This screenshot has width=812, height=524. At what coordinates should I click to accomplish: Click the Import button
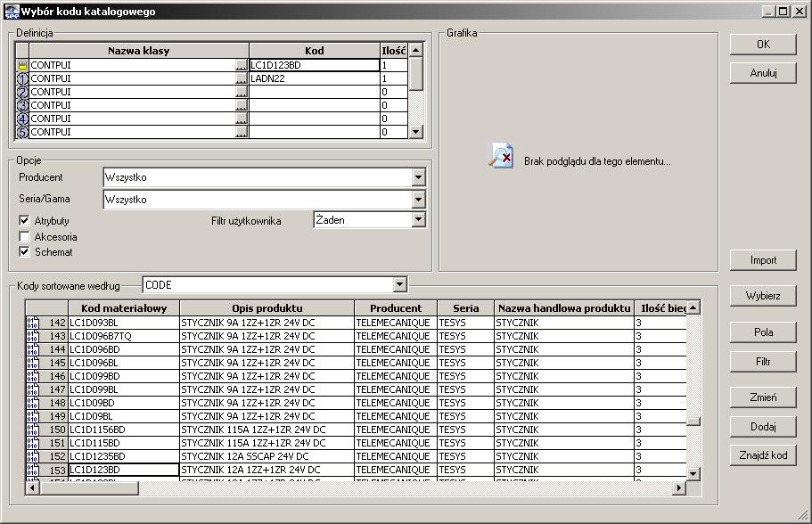(x=763, y=260)
